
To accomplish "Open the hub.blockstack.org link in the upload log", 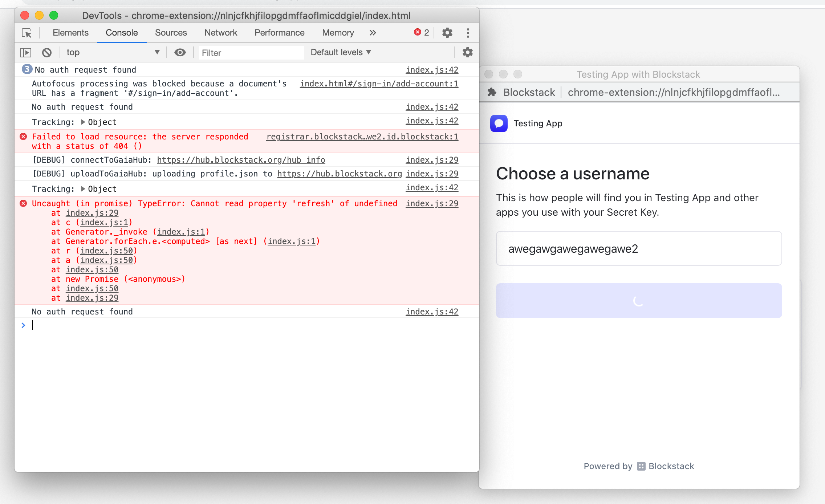I will click(340, 174).
